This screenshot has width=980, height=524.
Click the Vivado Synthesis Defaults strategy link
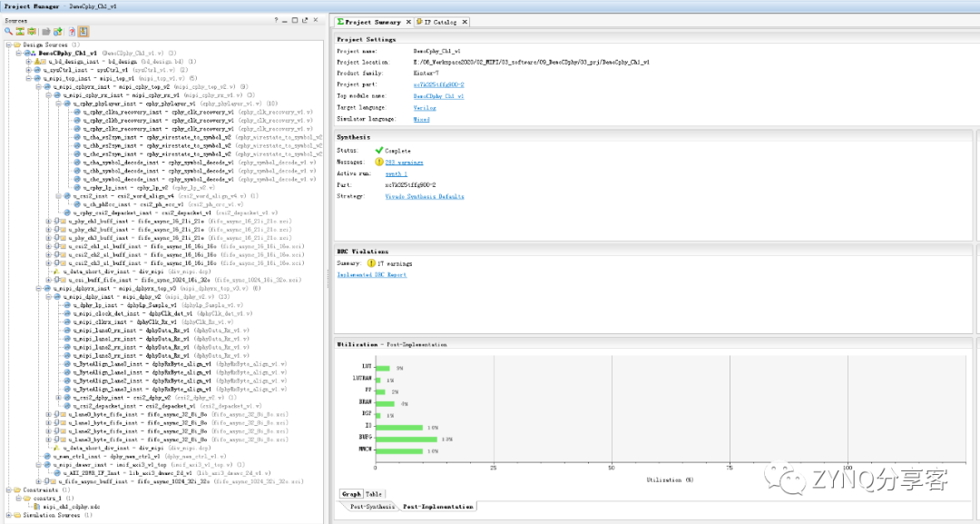[x=424, y=196]
